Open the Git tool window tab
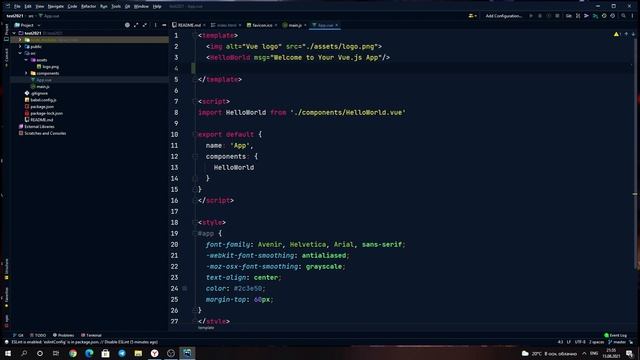Viewport: 640px width, 360px height. point(18,335)
